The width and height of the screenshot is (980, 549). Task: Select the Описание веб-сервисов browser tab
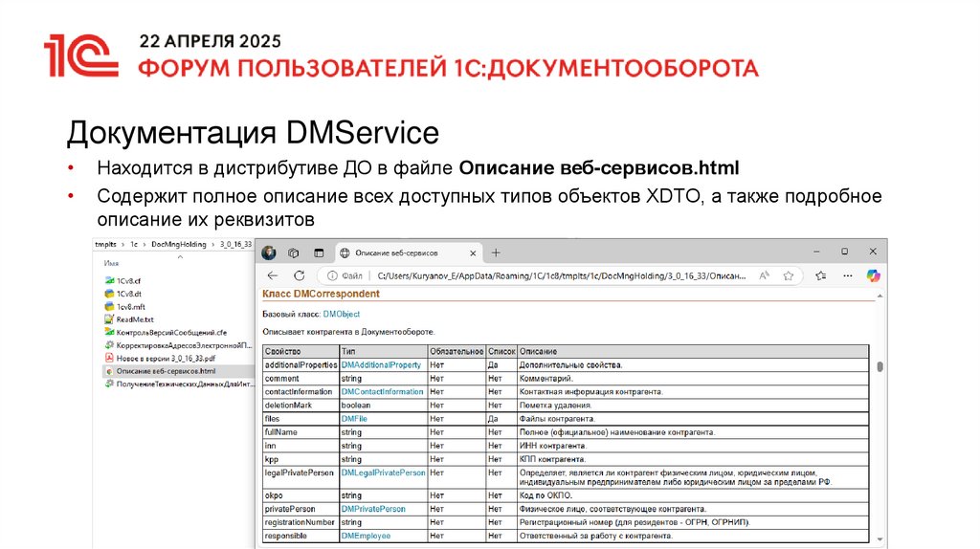tap(408, 253)
